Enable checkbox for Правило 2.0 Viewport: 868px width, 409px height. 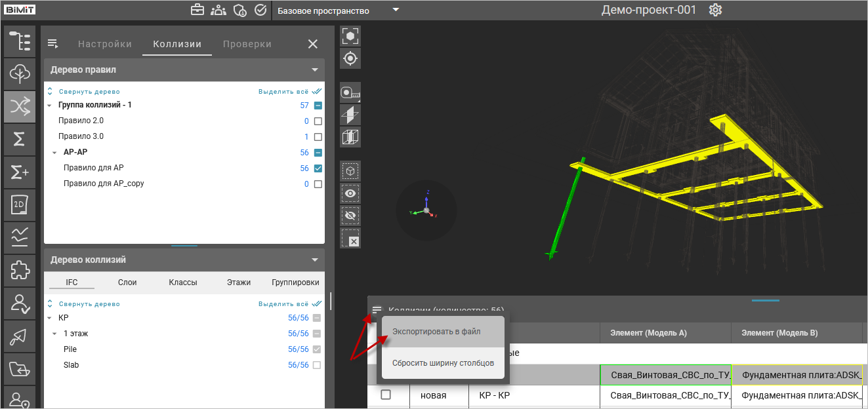click(318, 121)
